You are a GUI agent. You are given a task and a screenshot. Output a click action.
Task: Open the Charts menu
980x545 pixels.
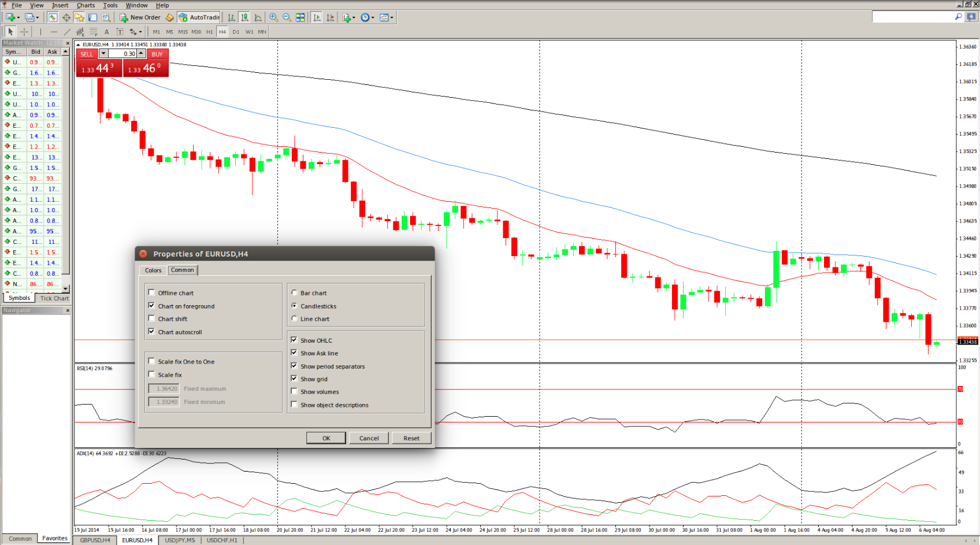pyautogui.click(x=86, y=5)
